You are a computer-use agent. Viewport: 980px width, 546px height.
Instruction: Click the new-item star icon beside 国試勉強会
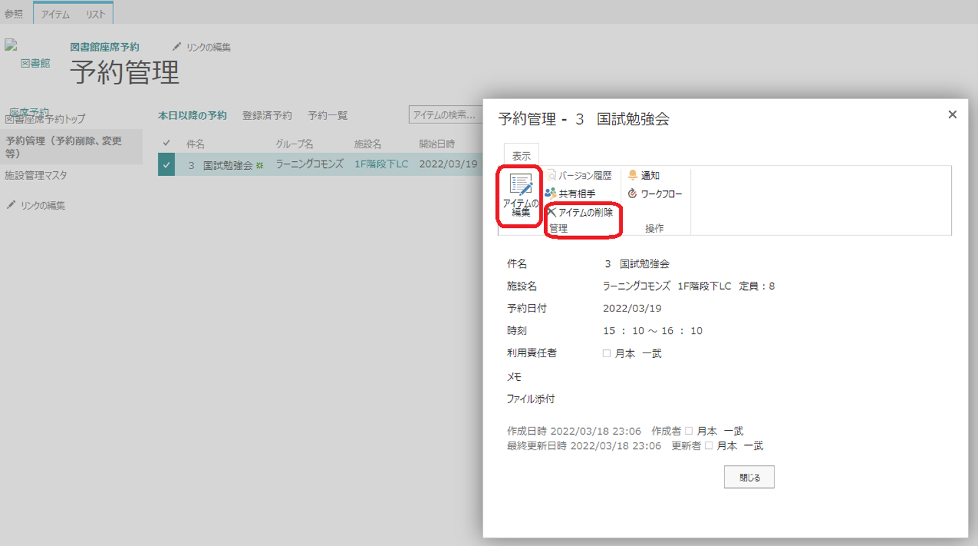[259, 166]
